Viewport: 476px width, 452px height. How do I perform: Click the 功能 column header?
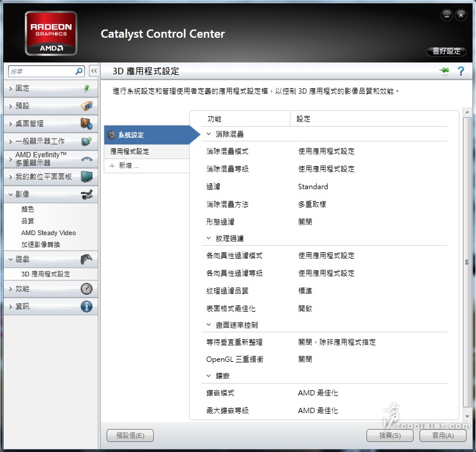point(214,119)
